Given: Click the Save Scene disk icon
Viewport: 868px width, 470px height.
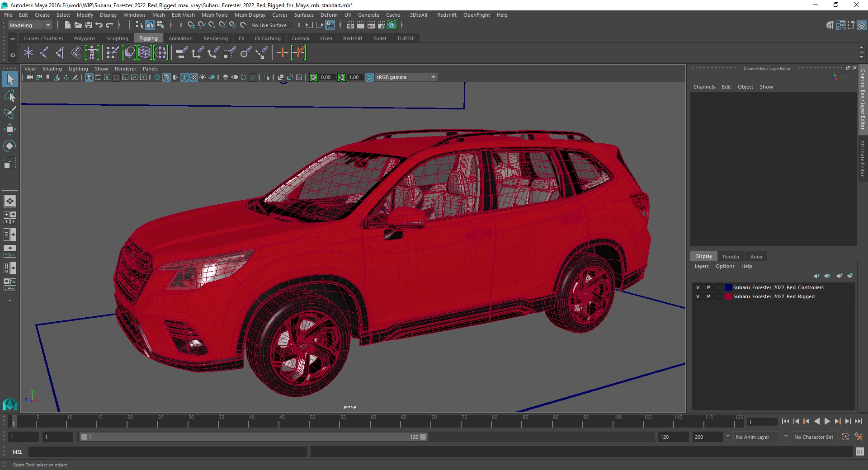Looking at the screenshot, I should [89, 25].
